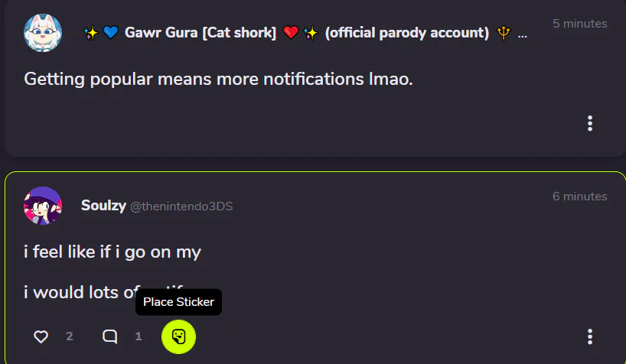
Task: Click the Soulzy username link
Action: tap(103, 206)
